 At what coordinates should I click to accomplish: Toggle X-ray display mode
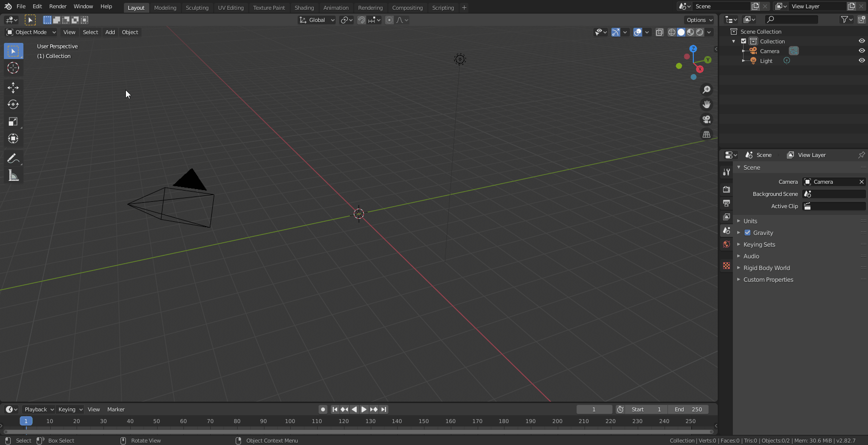click(659, 32)
